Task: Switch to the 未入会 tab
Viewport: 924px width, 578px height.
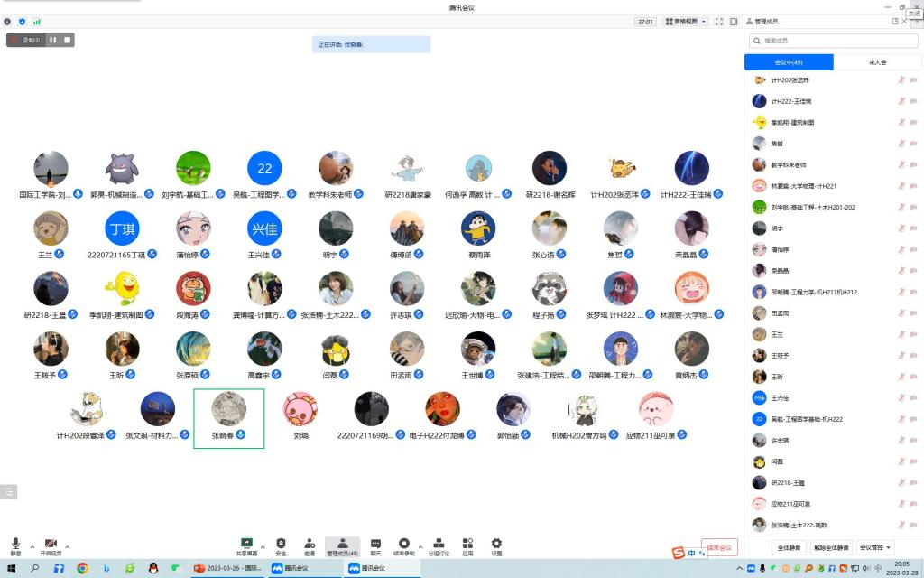Action: 877,62
